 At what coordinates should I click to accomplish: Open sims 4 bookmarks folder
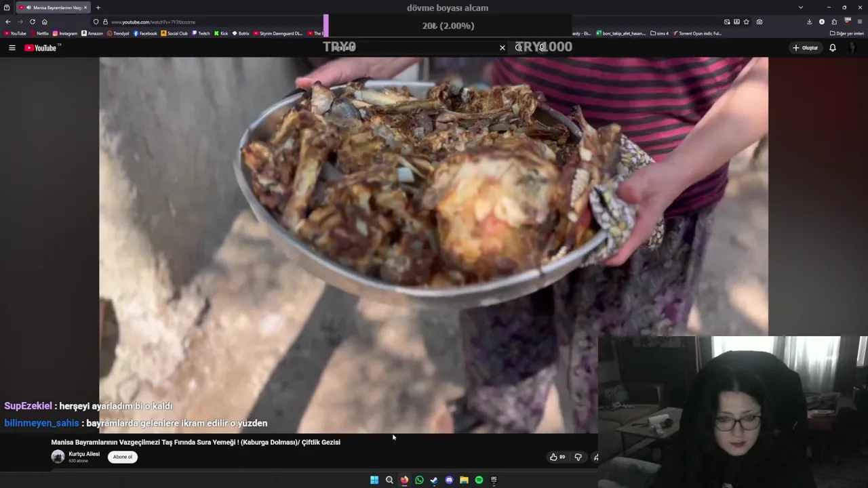tap(659, 33)
